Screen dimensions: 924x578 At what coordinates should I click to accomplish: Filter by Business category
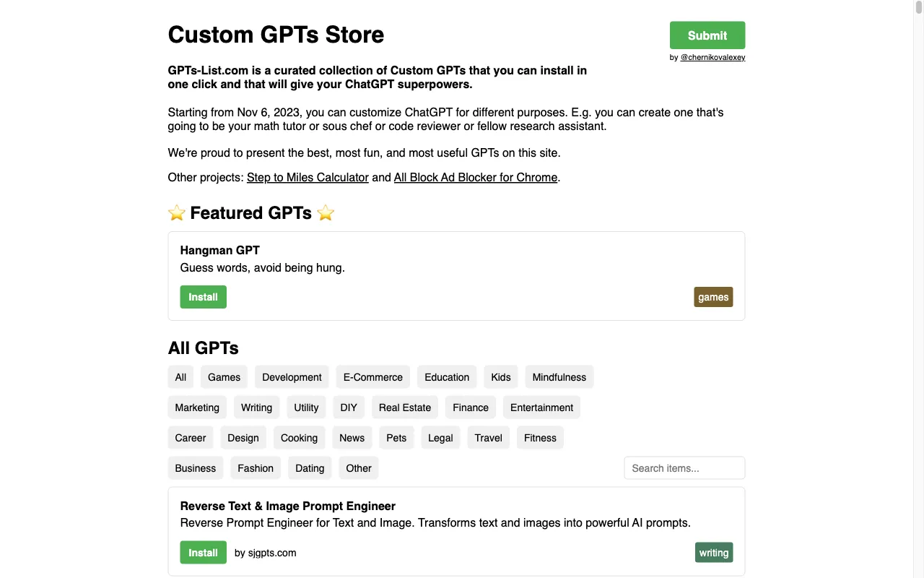coord(196,468)
